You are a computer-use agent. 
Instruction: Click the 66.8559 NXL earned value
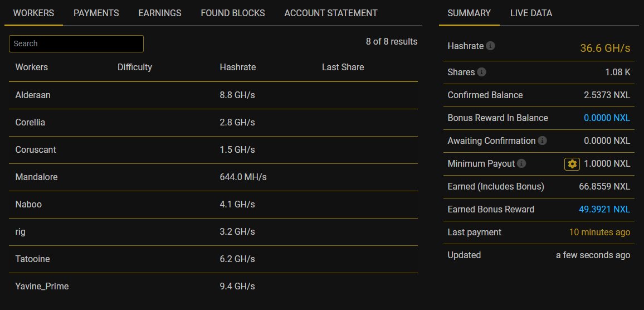[x=604, y=187]
